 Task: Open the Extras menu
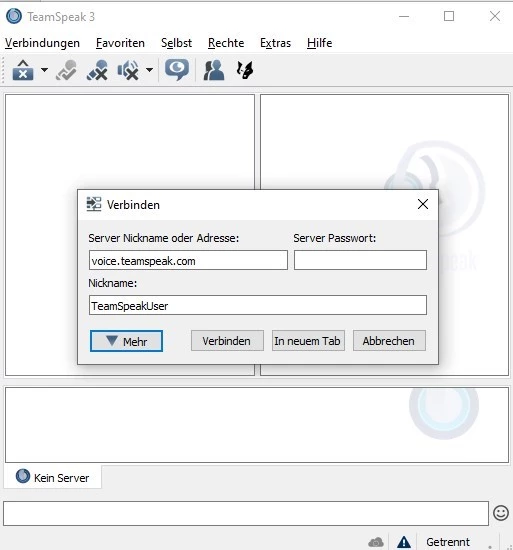pyautogui.click(x=275, y=43)
